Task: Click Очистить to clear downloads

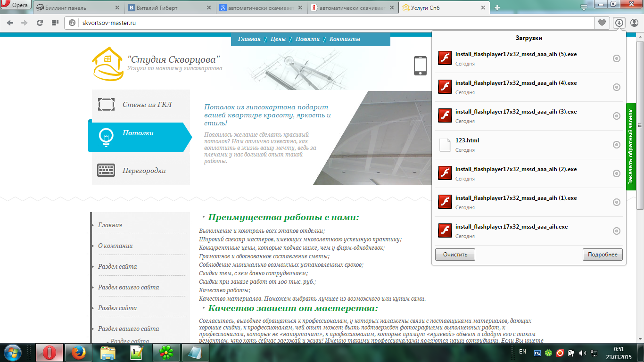Action: click(455, 255)
